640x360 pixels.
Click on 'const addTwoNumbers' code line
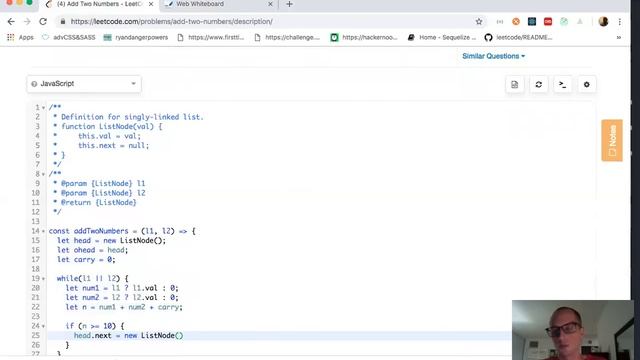(122, 231)
